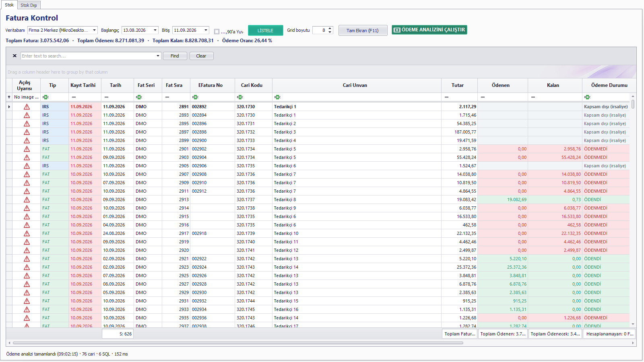Click Kalan filter equals icon

pyautogui.click(x=533, y=97)
